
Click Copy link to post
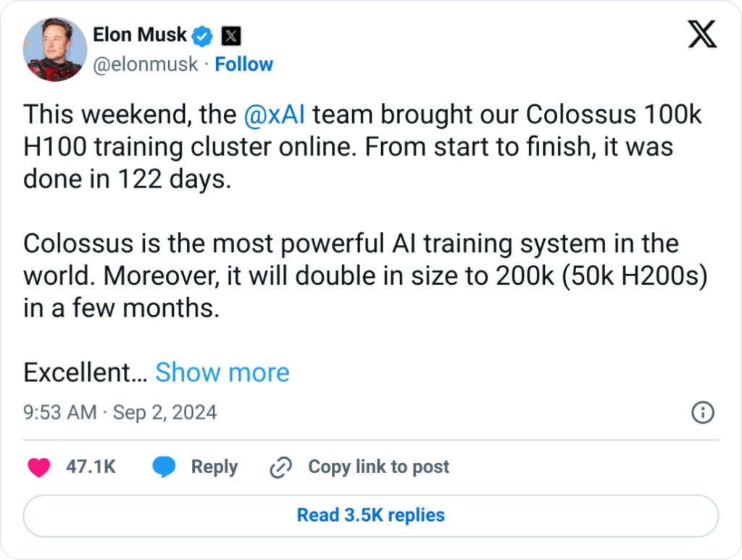click(378, 467)
